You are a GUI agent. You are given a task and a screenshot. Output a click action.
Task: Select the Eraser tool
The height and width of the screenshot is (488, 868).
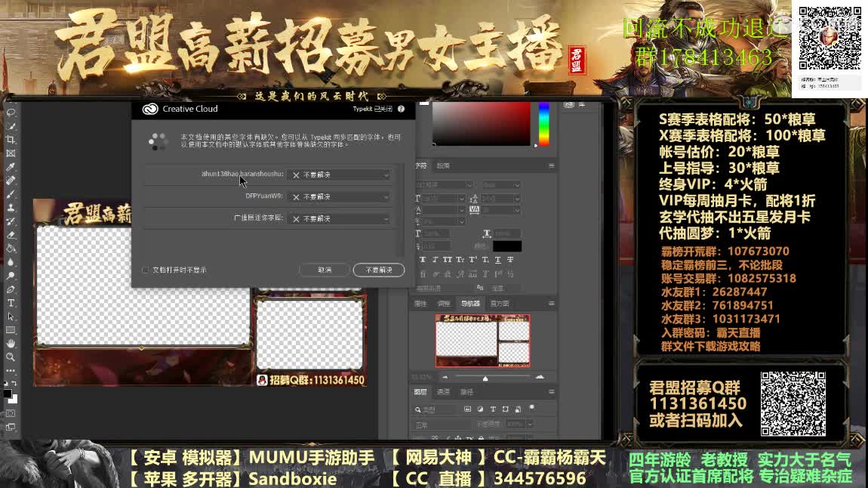(11, 235)
